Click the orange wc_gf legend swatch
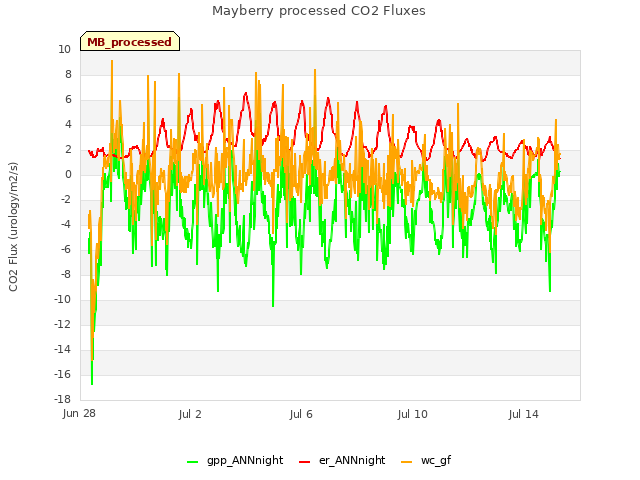Viewport: 640px width, 480px height. click(407, 462)
